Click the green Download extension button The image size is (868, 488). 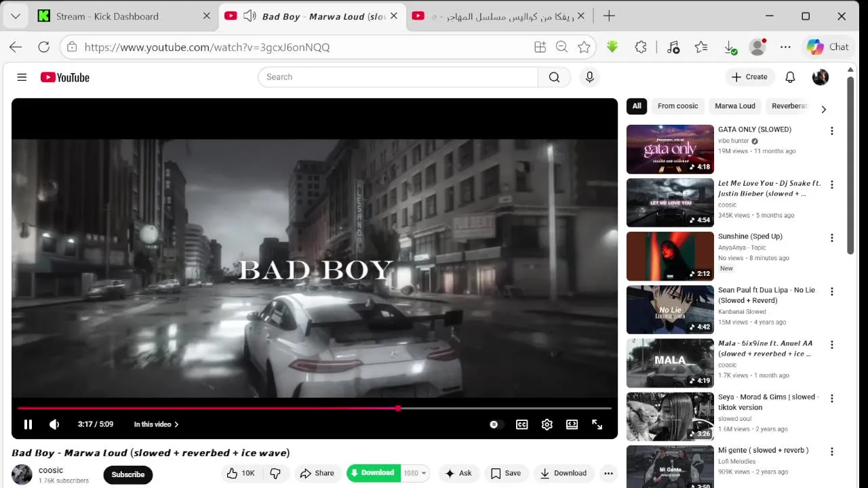pyautogui.click(x=373, y=473)
